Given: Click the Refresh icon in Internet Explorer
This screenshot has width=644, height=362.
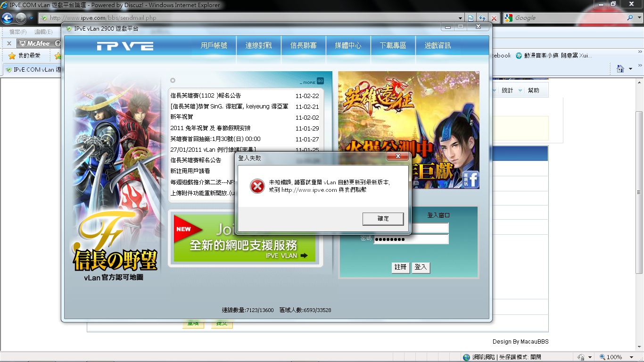Looking at the screenshot, I should pos(482,18).
